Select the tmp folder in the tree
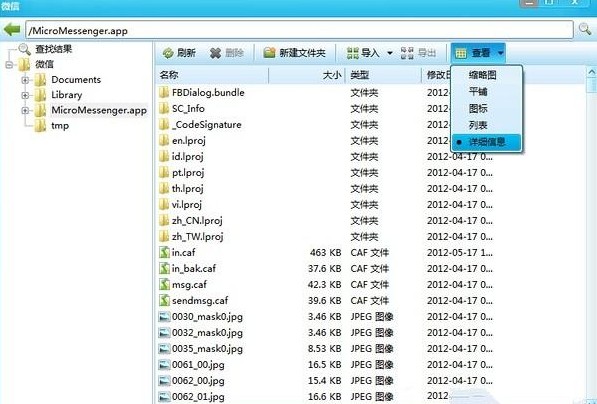Viewport: 597px width, 404px height. [60, 126]
